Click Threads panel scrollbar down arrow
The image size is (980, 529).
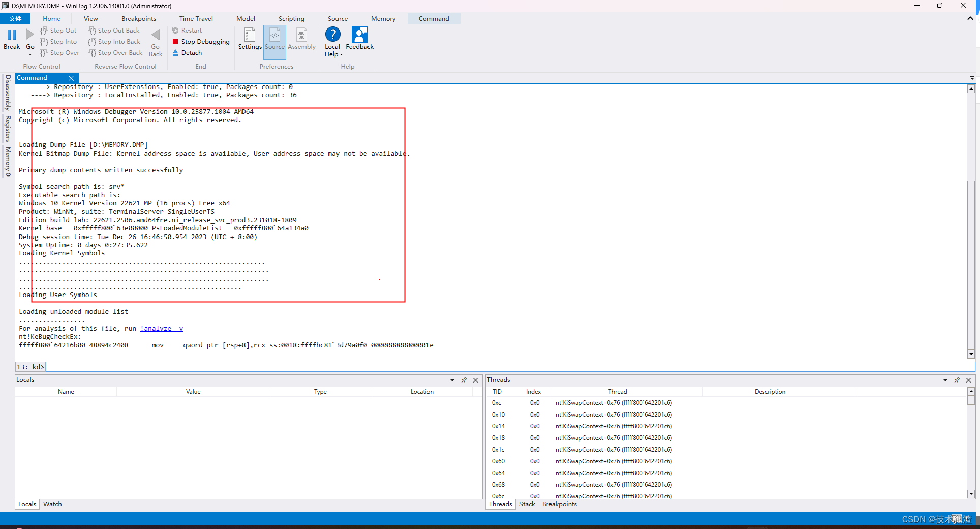(971, 494)
